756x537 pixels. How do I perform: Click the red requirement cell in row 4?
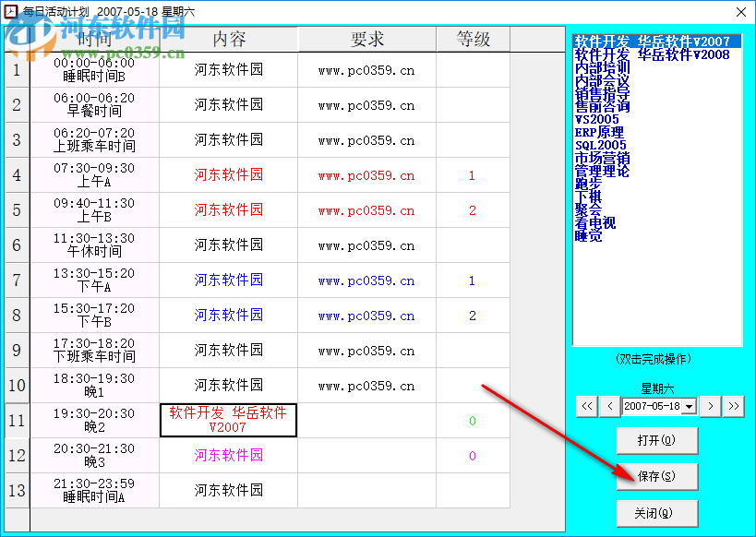(x=366, y=175)
